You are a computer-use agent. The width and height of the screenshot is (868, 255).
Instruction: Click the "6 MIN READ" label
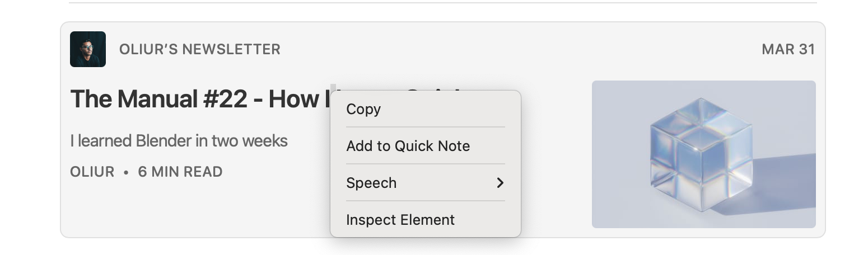[180, 172]
